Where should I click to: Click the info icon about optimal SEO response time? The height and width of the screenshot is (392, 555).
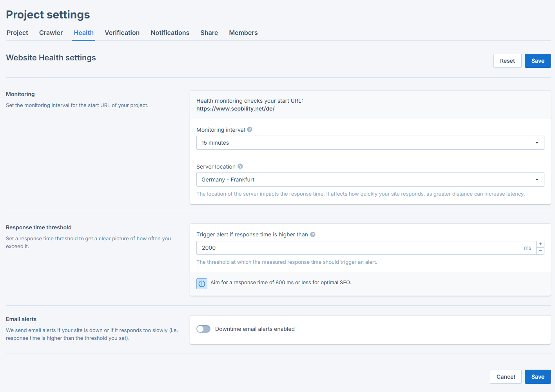pos(201,283)
